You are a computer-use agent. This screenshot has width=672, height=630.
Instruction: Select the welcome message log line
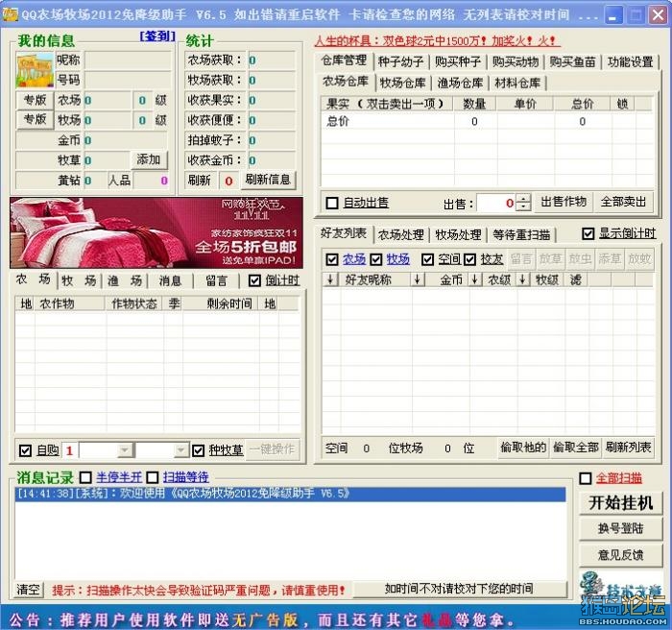tap(290, 494)
